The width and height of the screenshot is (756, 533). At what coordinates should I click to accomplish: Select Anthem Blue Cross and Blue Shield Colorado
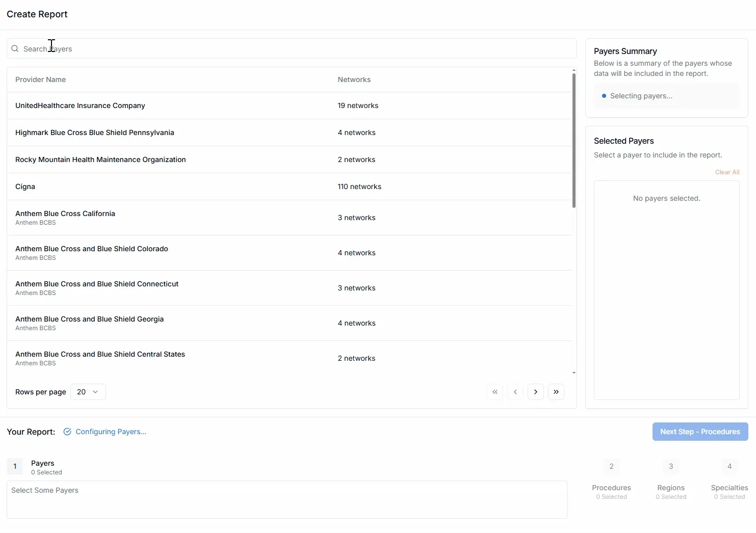289,253
